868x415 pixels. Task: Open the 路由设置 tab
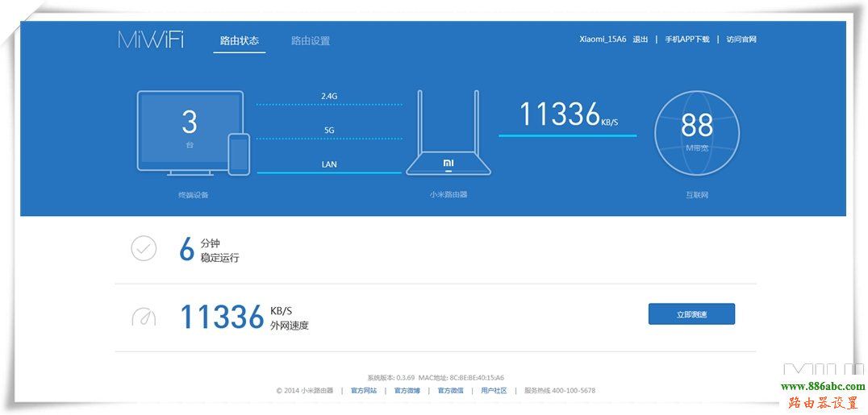311,41
